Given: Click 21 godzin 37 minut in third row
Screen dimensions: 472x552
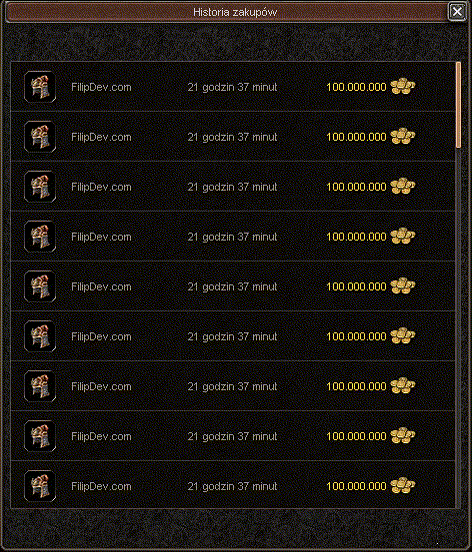Looking at the screenshot, I should [x=232, y=187].
